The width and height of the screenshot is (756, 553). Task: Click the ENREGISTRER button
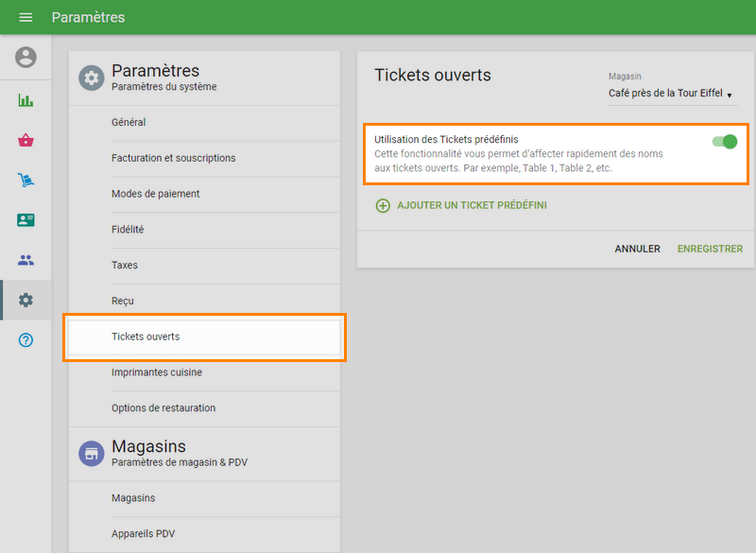710,249
